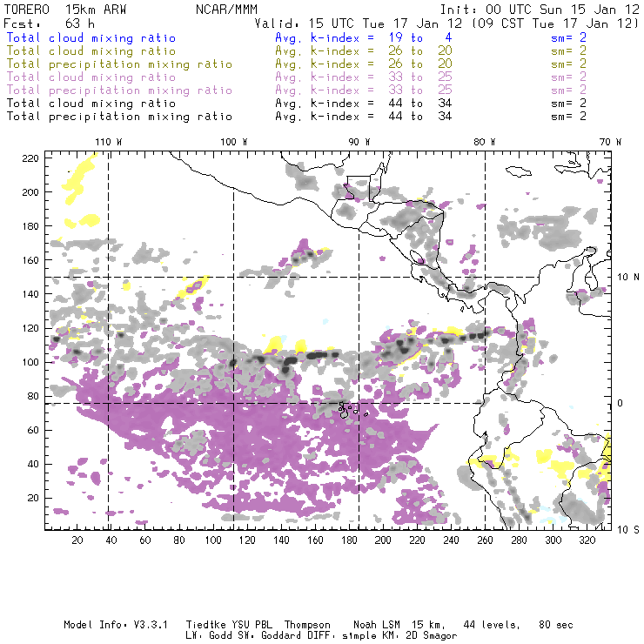Click the '80 W' longitude label
Viewport: 644px width, 644px height.
point(484,142)
